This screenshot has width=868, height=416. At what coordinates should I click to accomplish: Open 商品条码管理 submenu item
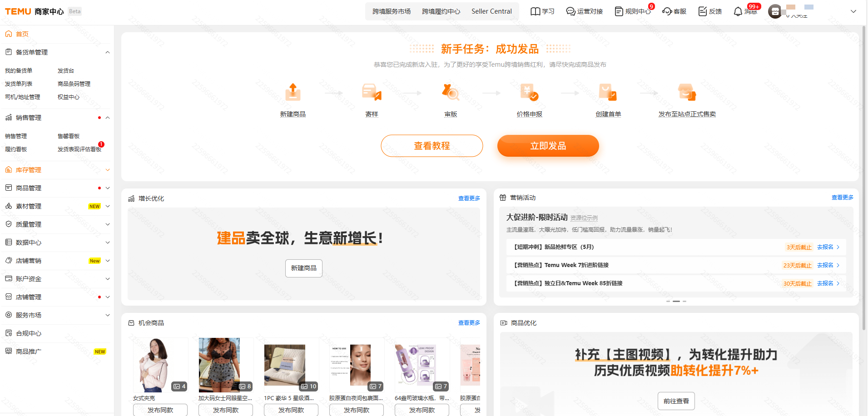click(74, 84)
